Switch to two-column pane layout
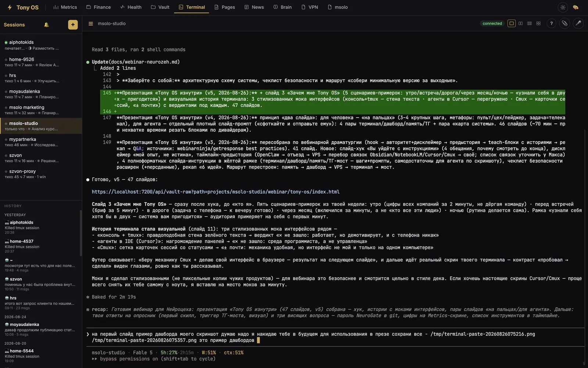Screen dimensions: 588x368 [x=520, y=24]
